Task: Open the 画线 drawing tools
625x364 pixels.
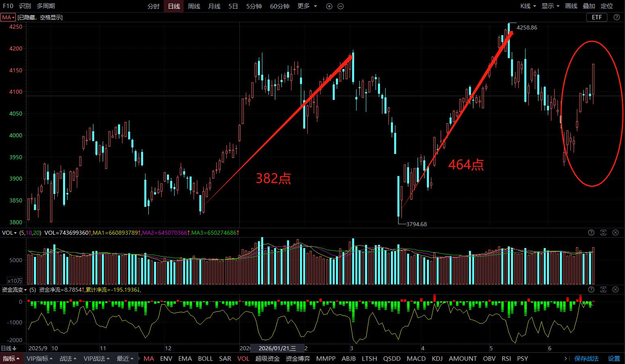Action: 571,6
